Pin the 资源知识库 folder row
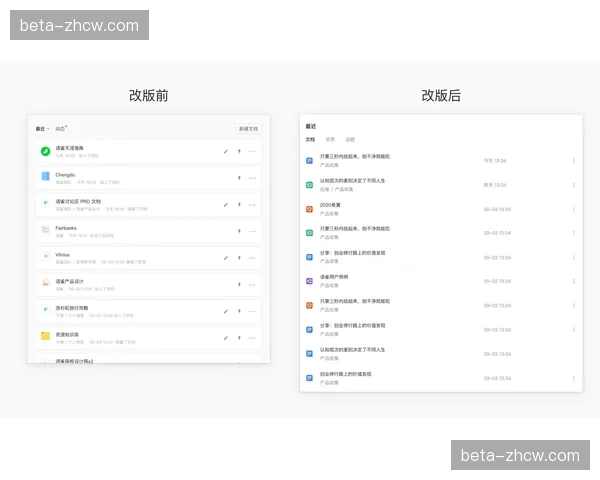 tap(239, 338)
